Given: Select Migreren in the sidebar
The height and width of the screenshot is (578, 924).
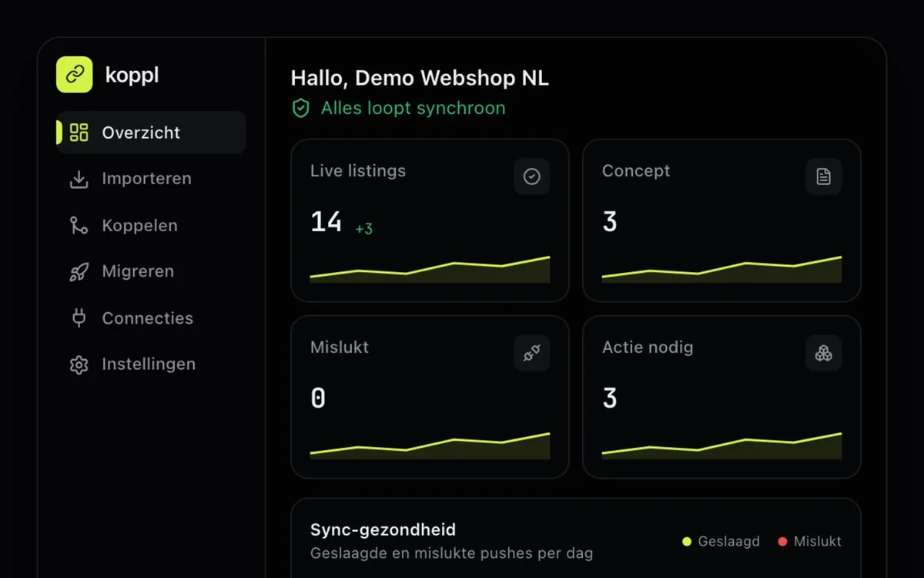Looking at the screenshot, I should pyautogui.click(x=152, y=272).
